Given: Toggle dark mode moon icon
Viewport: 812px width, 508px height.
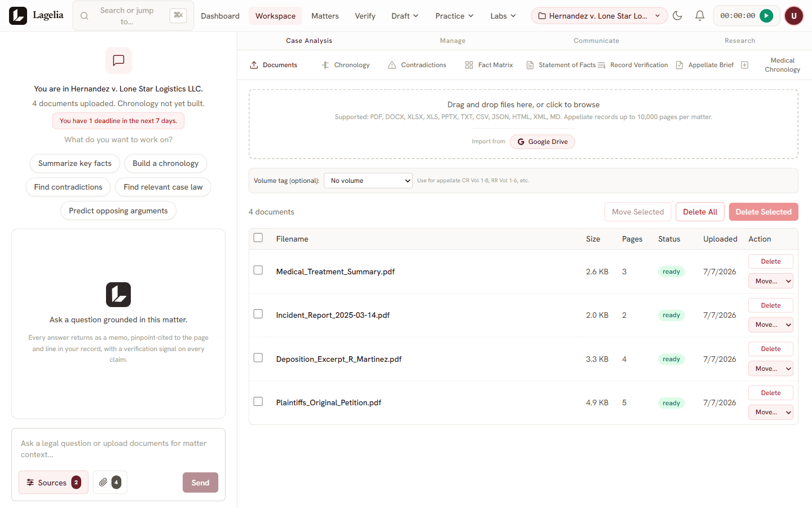Looking at the screenshot, I should (677, 16).
